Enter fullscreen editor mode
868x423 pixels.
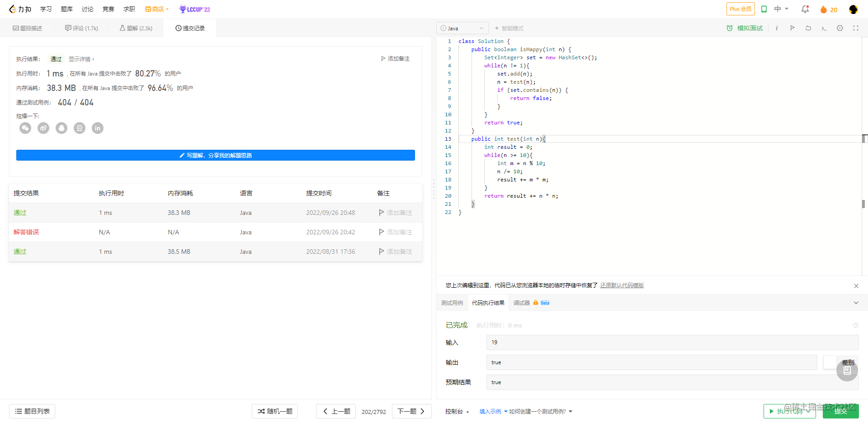pos(856,28)
